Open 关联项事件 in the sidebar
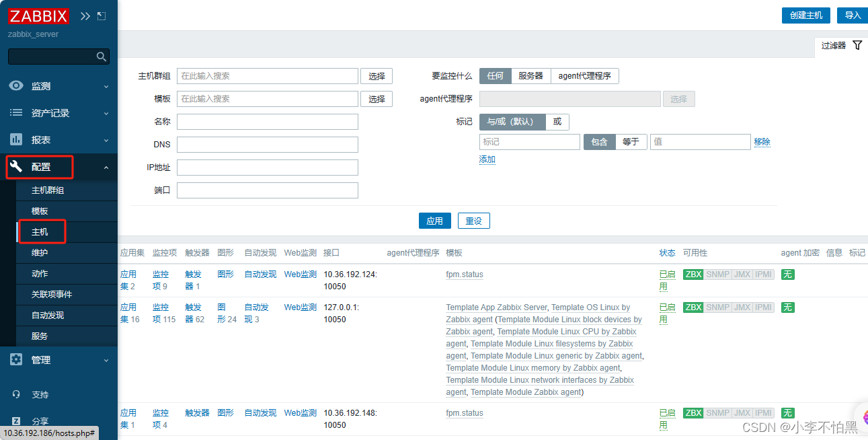Viewport: 868px width, 440px height. click(x=52, y=295)
